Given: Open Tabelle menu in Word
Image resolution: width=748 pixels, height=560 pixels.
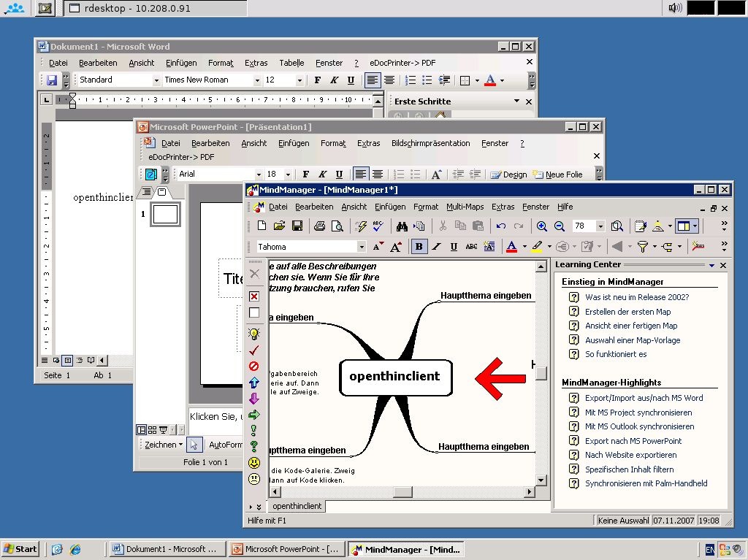Looking at the screenshot, I should (x=291, y=63).
